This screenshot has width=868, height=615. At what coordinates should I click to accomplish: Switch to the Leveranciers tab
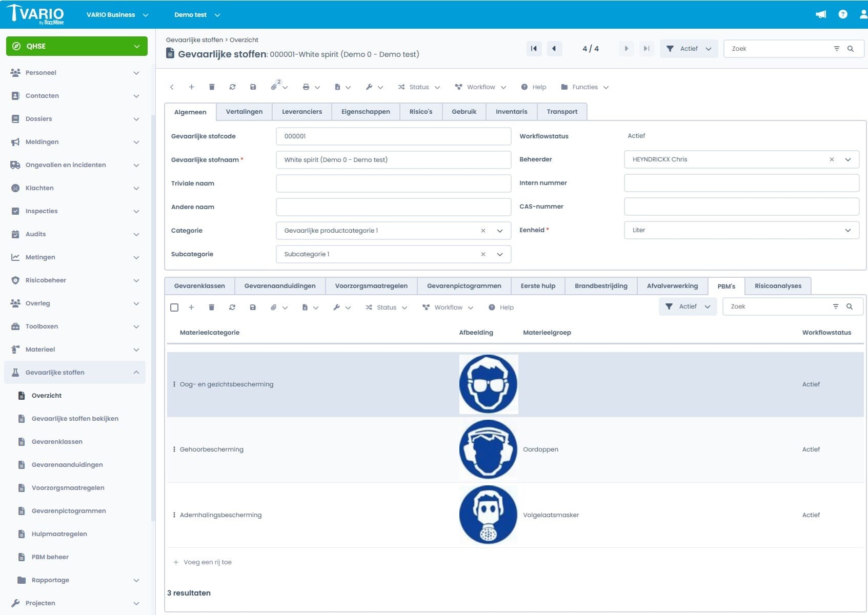pos(302,112)
